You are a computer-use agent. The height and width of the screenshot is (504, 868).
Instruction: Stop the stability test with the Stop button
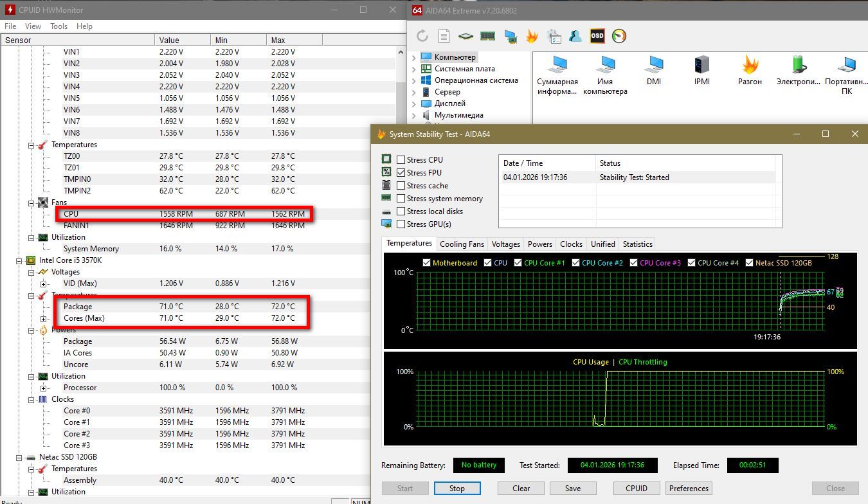point(457,488)
